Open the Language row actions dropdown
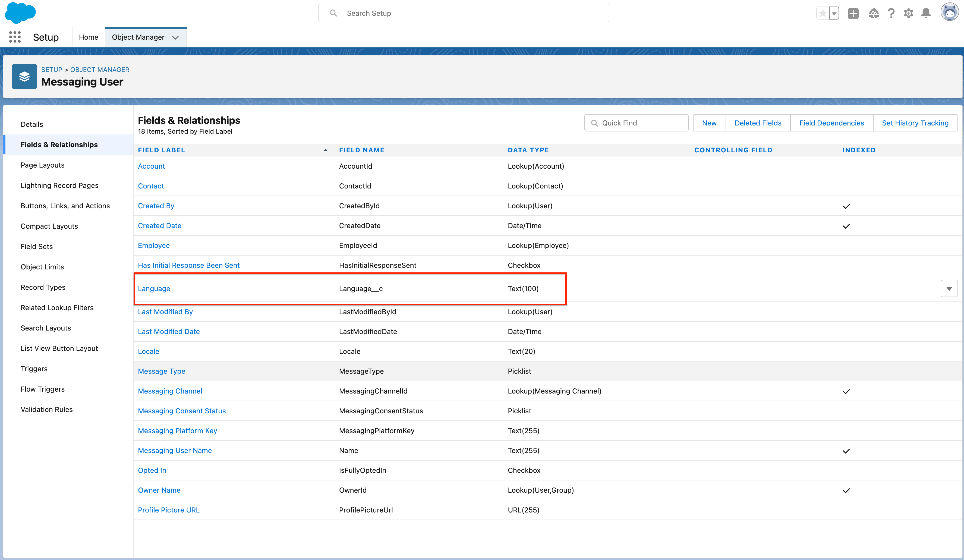964x560 pixels. (x=949, y=289)
